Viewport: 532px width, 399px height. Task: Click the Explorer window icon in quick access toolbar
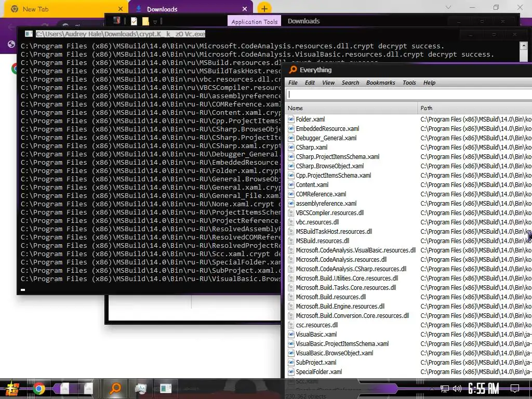click(x=117, y=21)
